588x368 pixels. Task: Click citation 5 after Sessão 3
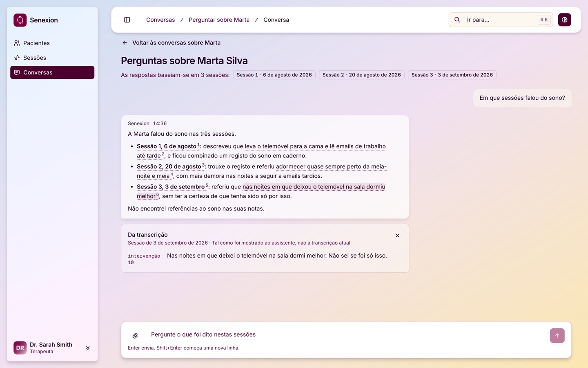pyautogui.click(x=207, y=185)
